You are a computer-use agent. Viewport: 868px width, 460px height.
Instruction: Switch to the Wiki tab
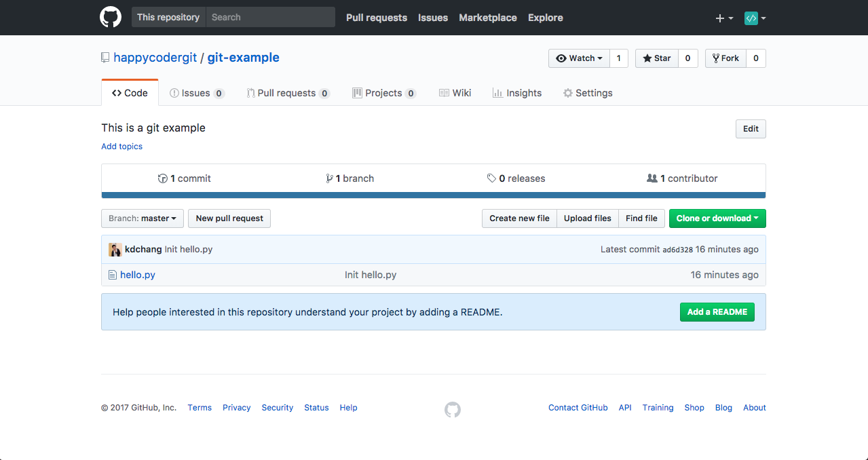point(455,93)
